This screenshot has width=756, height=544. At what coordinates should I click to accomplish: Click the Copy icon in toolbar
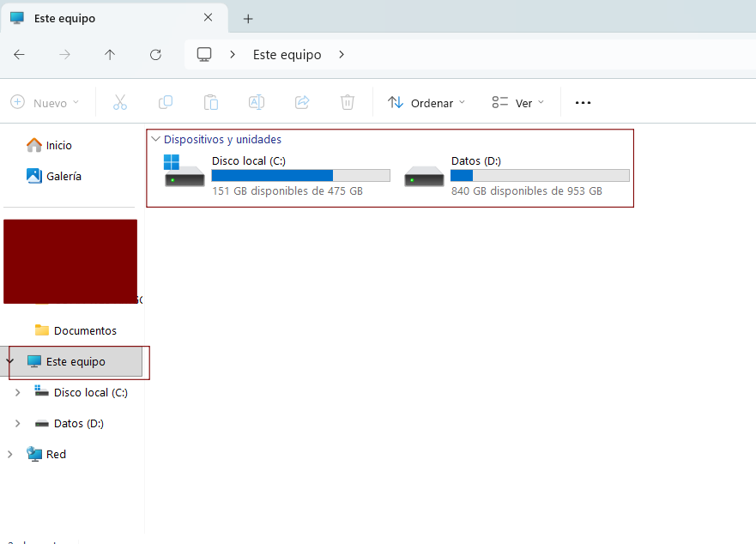tap(166, 102)
